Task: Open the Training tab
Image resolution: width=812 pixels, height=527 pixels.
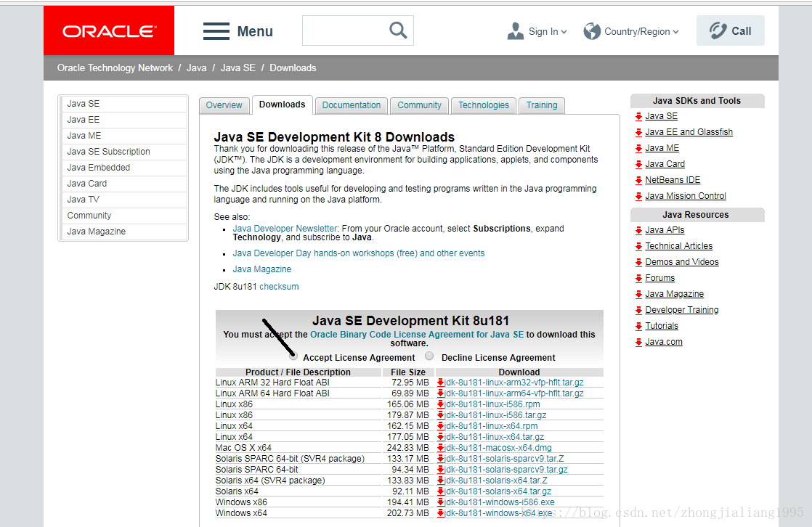Action: tap(542, 105)
